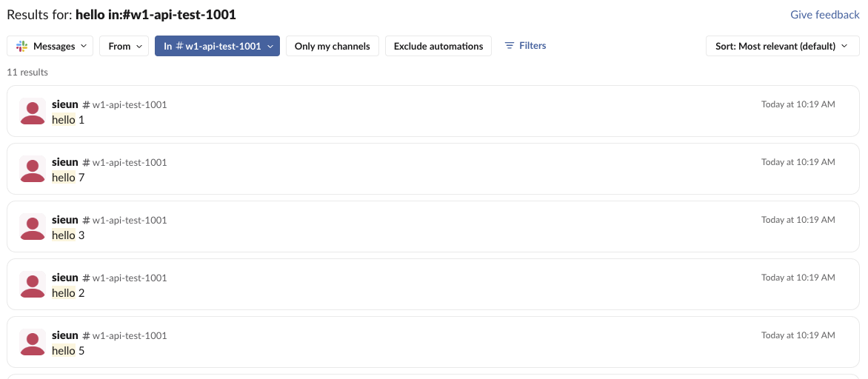Click the sieun name on hello 3 result
This screenshot has width=868, height=379.
pyautogui.click(x=64, y=220)
